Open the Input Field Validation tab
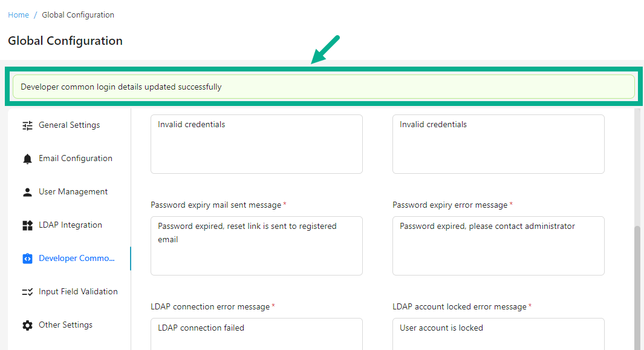This screenshot has width=644, height=350. pos(78,292)
